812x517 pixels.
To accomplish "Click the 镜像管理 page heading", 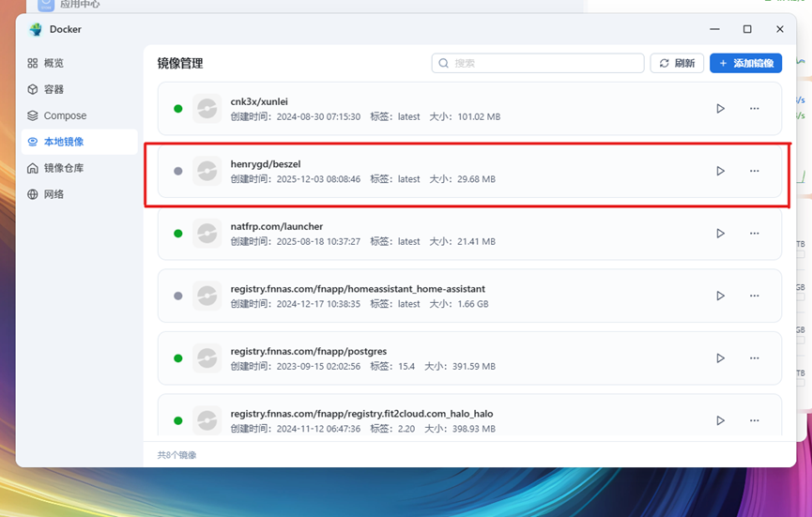I will tap(180, 63).
